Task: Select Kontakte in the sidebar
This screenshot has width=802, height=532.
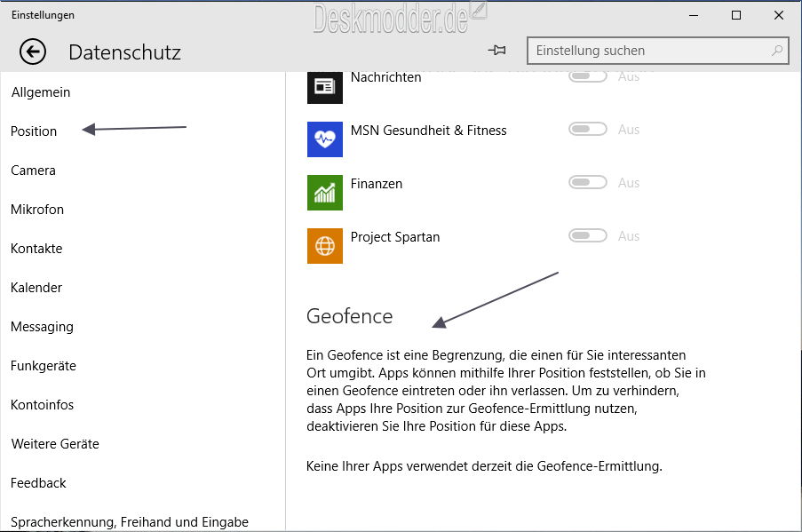Action: tap(36, 249)
